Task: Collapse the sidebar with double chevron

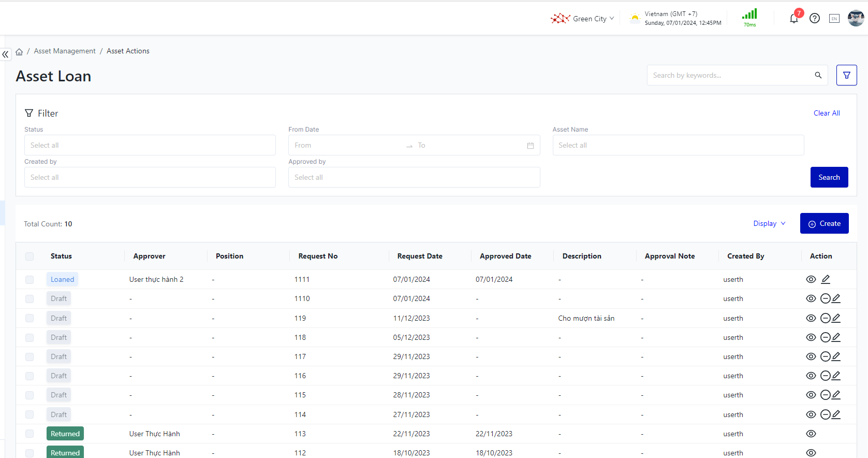Action: pyautogui.click(x=5, y=54)
